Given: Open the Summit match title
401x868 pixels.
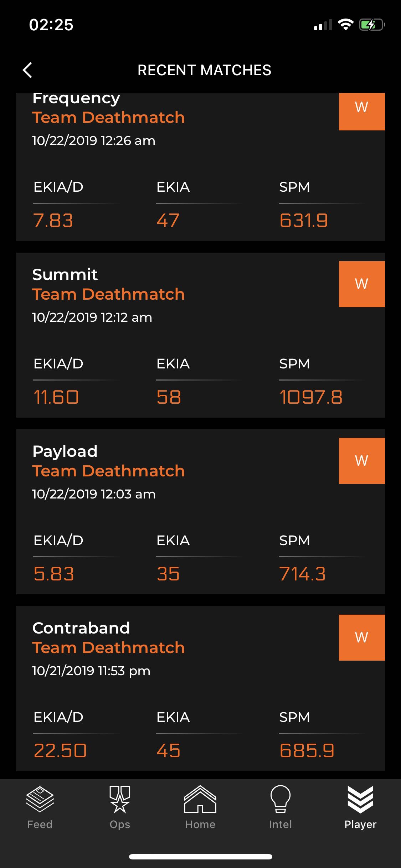Looking at the screenshot, I should click(x=65, y=274).
